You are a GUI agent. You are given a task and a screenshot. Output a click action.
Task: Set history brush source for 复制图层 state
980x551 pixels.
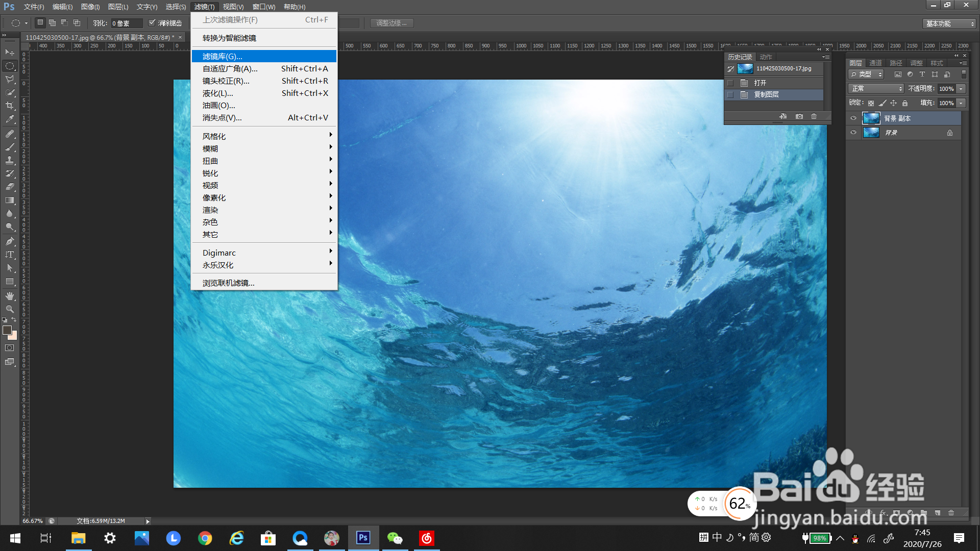coord(730,94)
